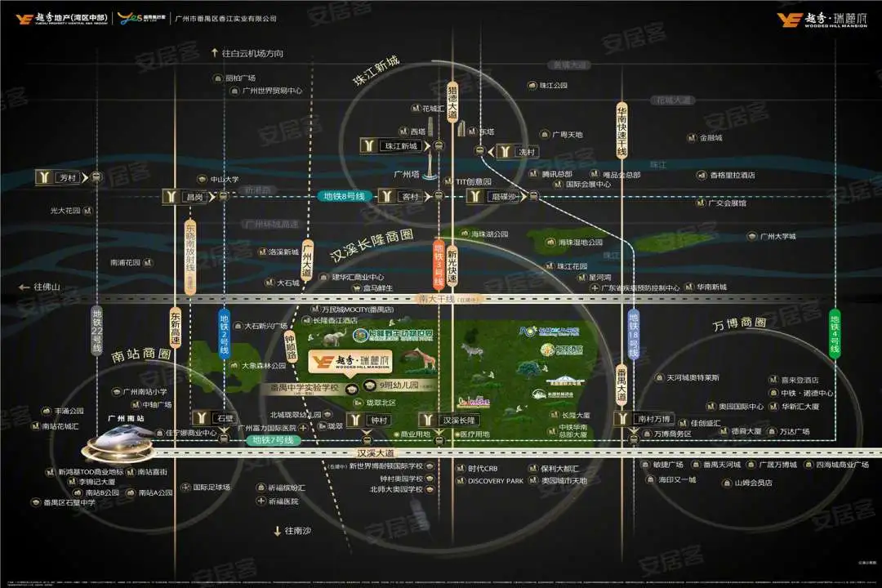Click the 芳村 metro station marker
Image resolution: width=882 pixels, height=588 pixels.
click(x=62, y=178)
